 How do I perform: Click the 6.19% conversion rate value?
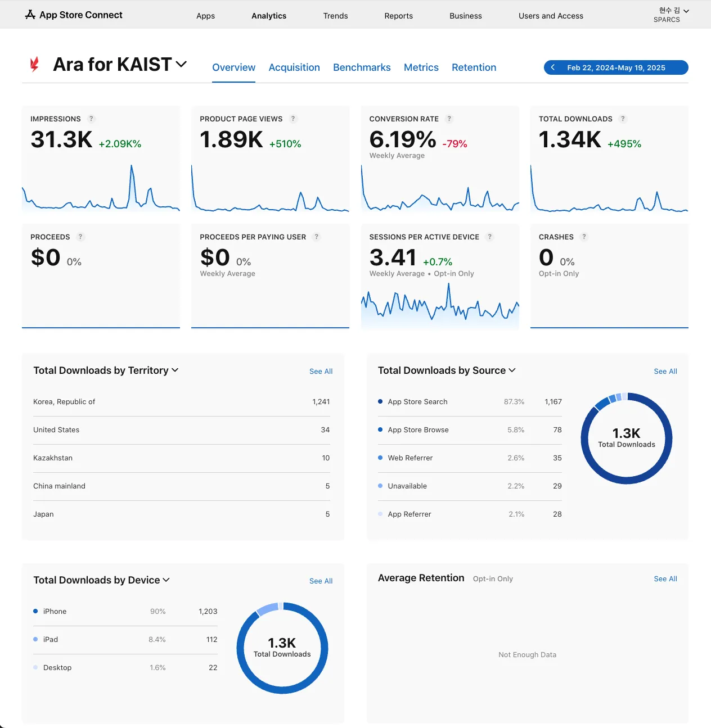[403, 139]
